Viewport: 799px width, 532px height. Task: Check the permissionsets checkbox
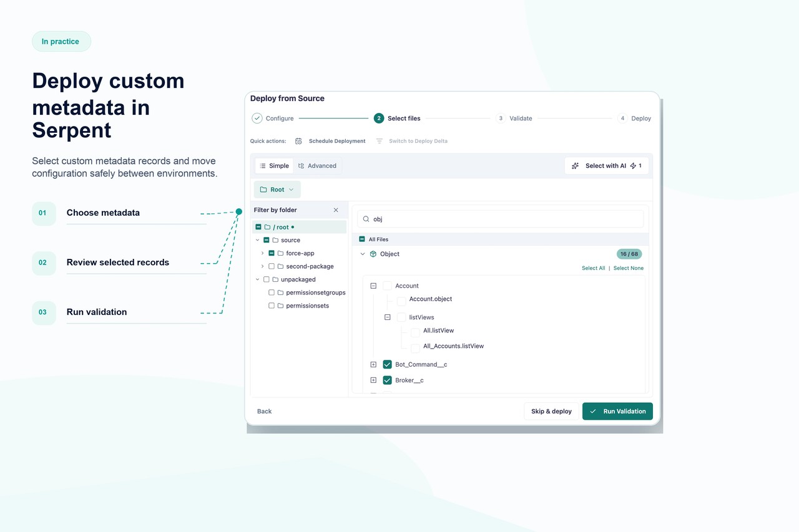point(272,306)
